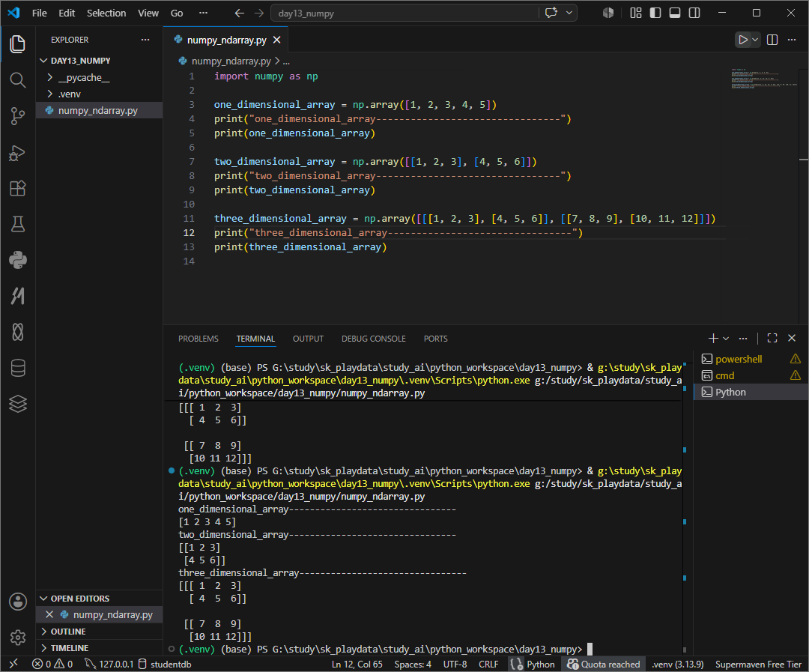Click the Run Python File play button
The width and height of the screenshot is (809, 672).
[742, 40]
